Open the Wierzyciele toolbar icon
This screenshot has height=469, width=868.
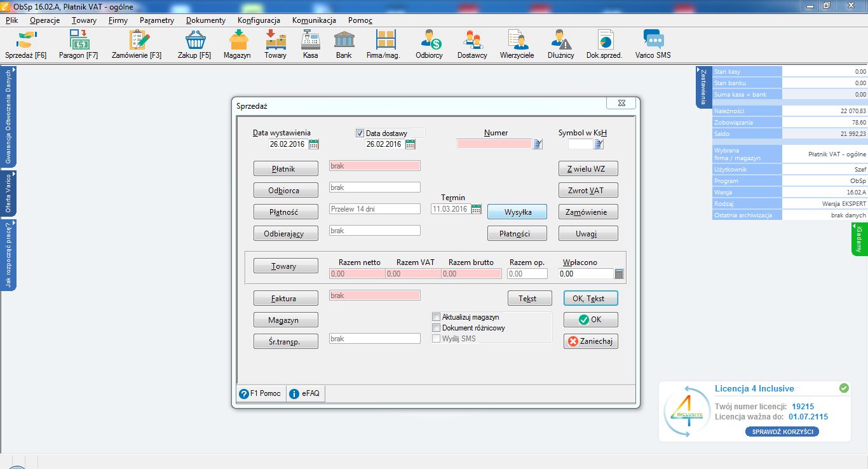[x=517, y=44]
